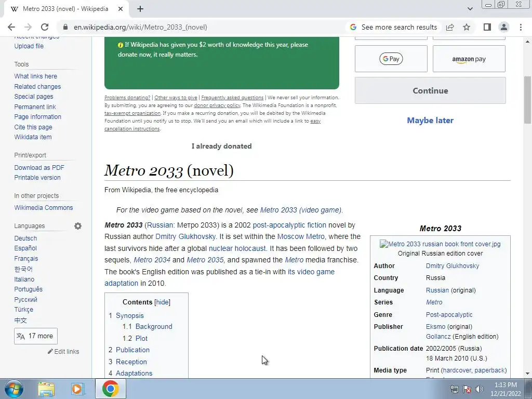Click the padlock site info icon

65,27
